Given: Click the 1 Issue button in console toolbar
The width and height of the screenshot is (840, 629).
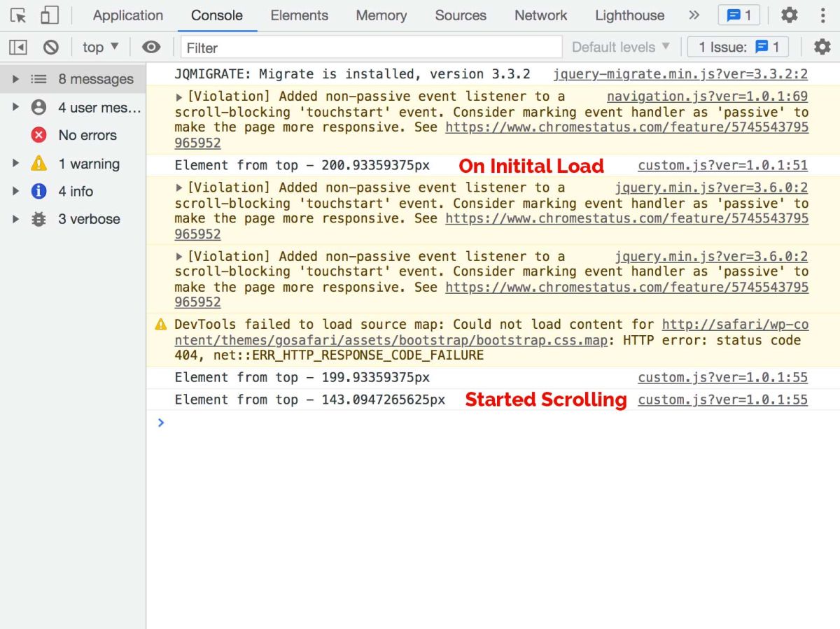Looking at the screenshot, I should pos(738,48).
